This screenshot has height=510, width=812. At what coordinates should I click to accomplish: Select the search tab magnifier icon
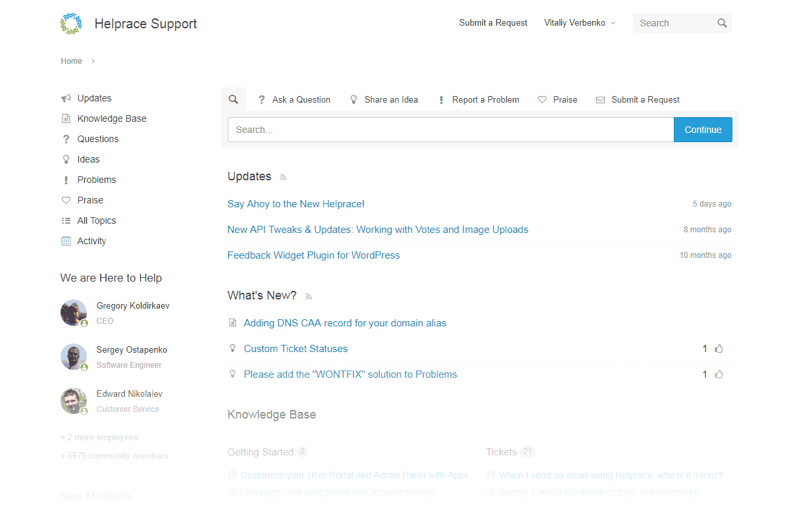[233, 99]
